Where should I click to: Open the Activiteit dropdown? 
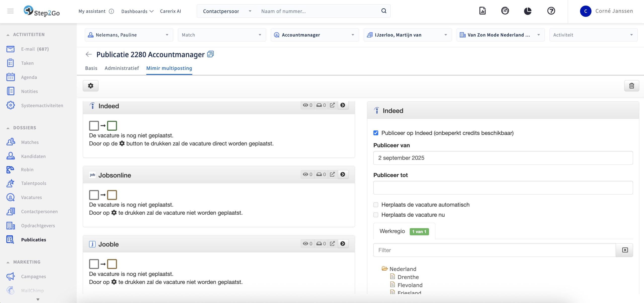tap(593, 35)
